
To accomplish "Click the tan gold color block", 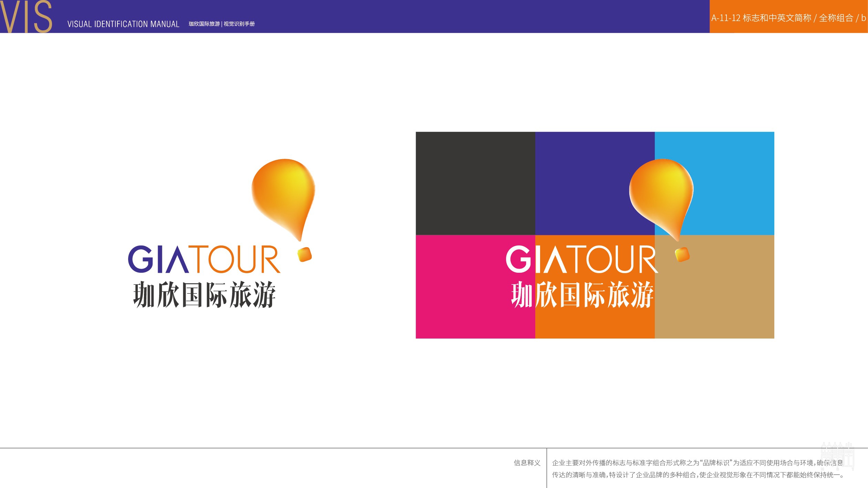I will click(714, 287).
